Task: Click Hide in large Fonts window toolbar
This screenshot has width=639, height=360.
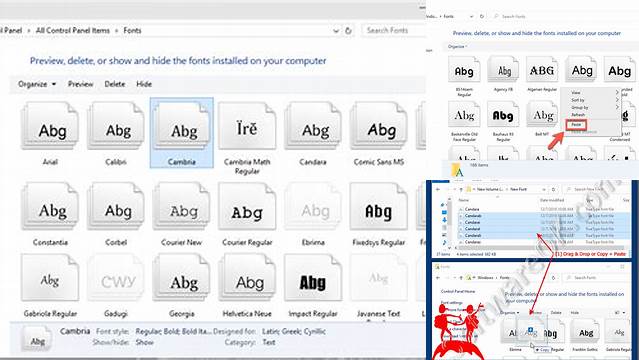Action: pos(144,84)
